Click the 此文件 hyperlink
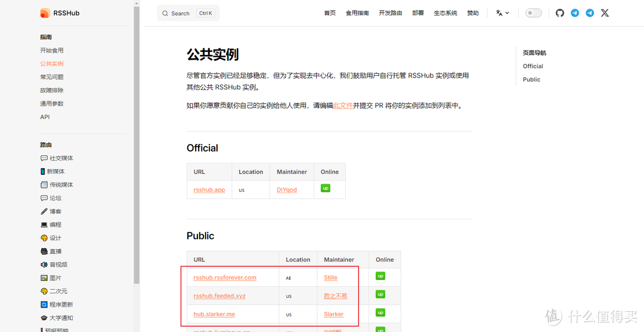644x332 pixels. [x=343, y=106]
